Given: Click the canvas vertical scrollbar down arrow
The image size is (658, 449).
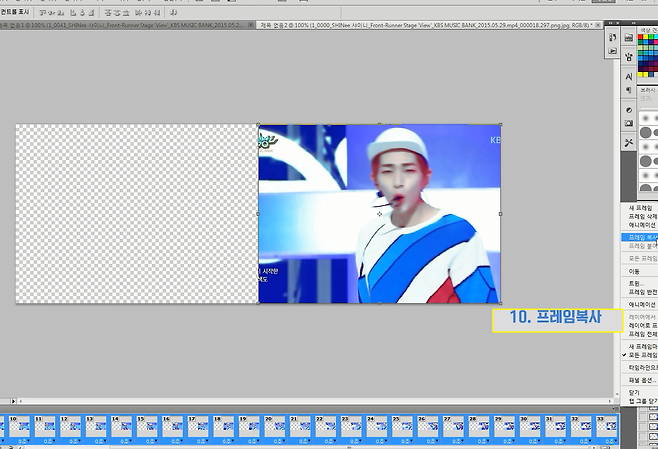Looking at the screenshot, I should coord(617,394).
